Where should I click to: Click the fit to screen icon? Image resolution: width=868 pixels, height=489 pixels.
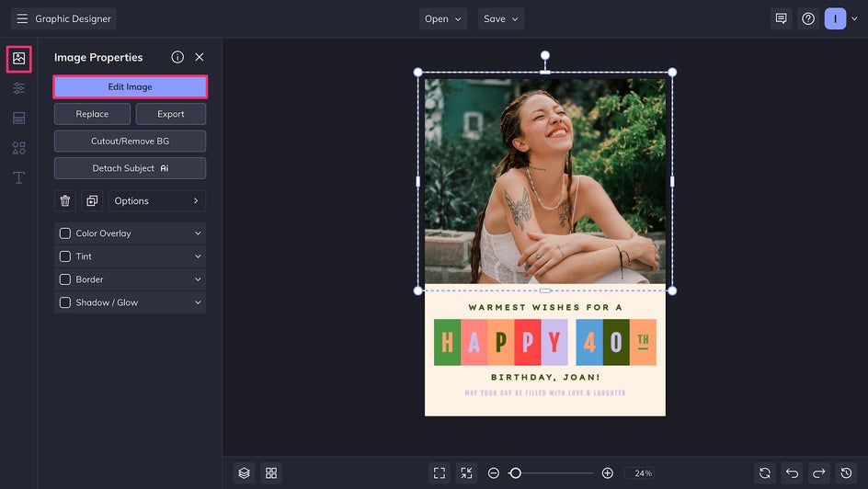coord(440,473)
